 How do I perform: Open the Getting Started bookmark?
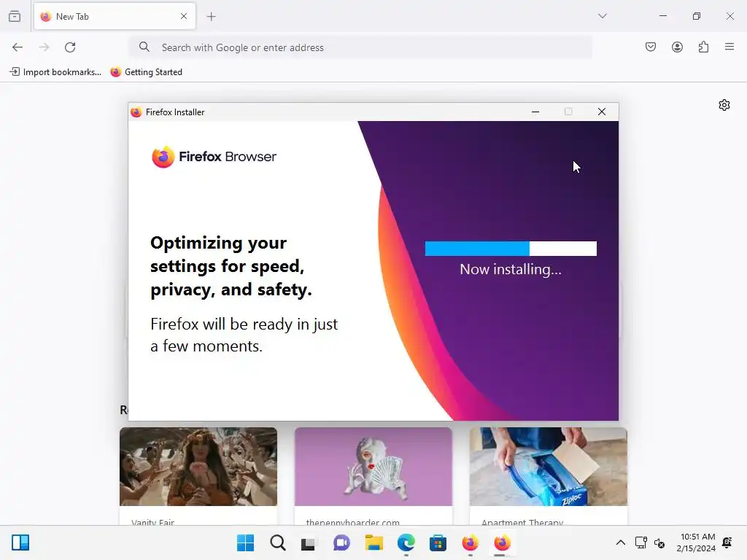[x=146, y=72]
